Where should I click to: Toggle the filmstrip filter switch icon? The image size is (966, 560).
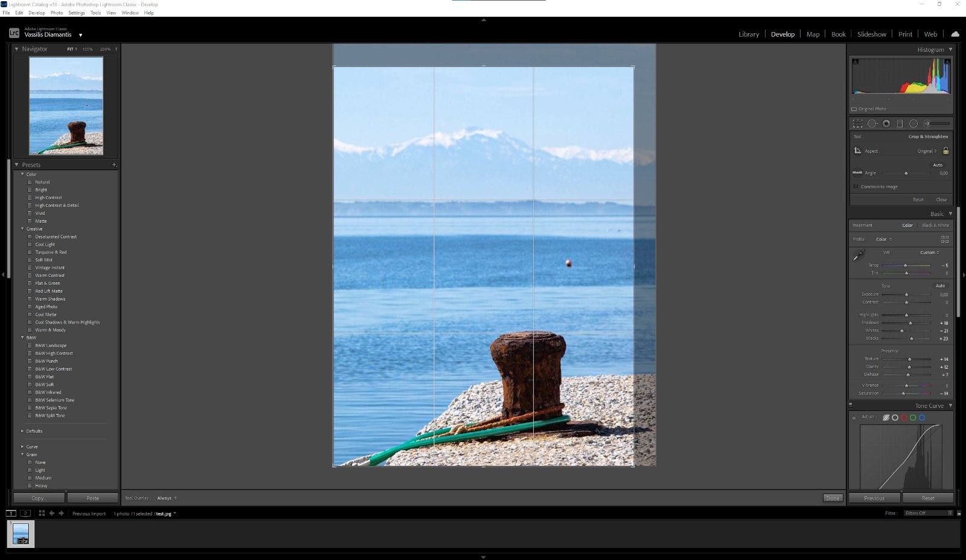point(959,514)
